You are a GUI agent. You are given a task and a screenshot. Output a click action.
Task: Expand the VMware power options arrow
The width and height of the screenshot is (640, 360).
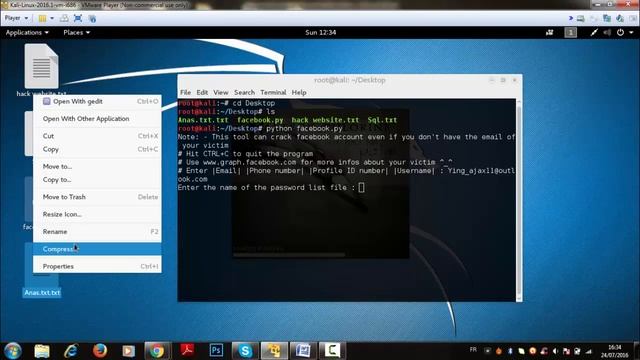coord(52,18)
